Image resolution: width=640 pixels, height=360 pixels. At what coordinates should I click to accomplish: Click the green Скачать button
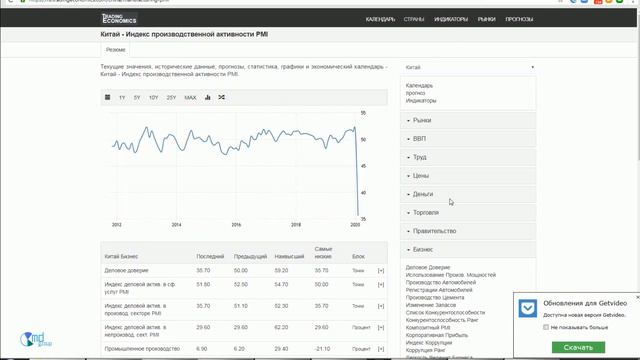[x=578, y=347]
